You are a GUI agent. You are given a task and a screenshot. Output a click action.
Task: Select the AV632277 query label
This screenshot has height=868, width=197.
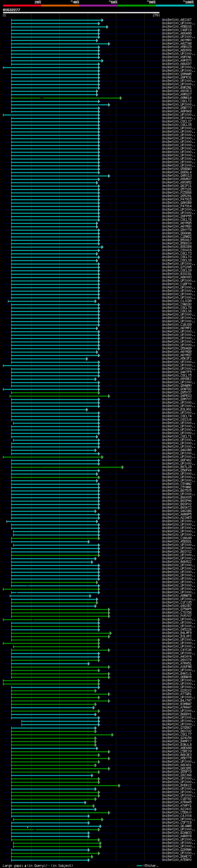coord(11,10)
